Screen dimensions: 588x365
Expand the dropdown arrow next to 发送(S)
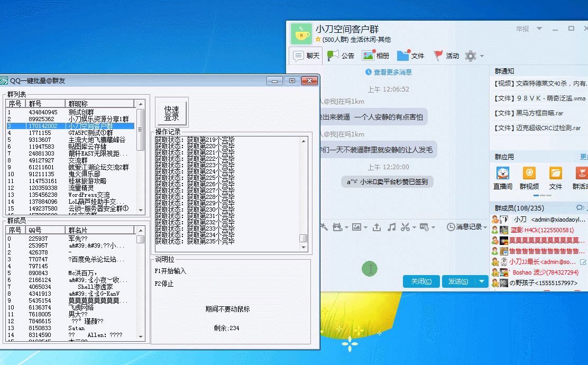click(482, 281)
